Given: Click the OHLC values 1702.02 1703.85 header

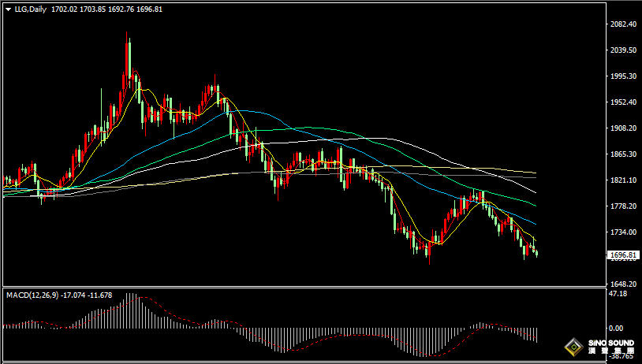Looking at the screenshot, I should click(x=79, y=9).
